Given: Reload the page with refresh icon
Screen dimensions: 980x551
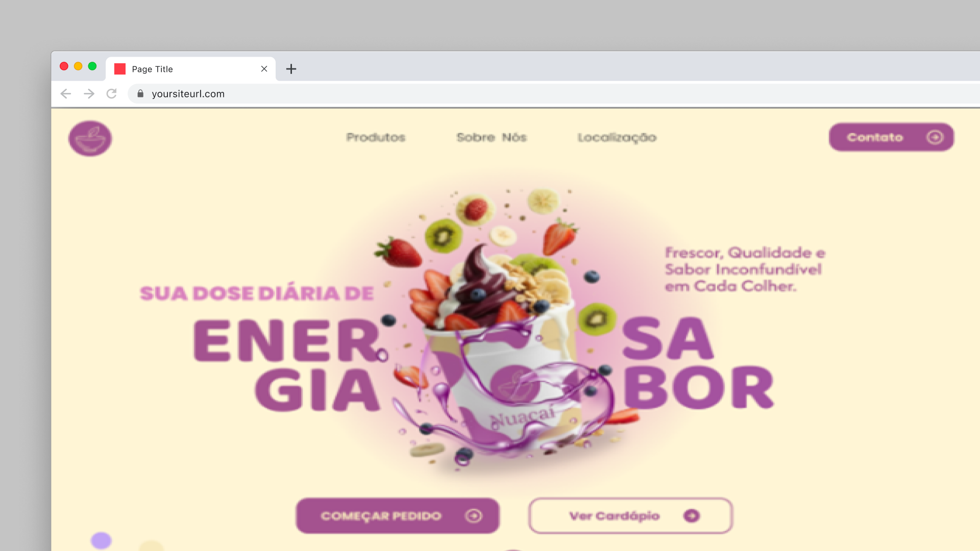Looking at the screenshot, I should [x=112, y=94].
